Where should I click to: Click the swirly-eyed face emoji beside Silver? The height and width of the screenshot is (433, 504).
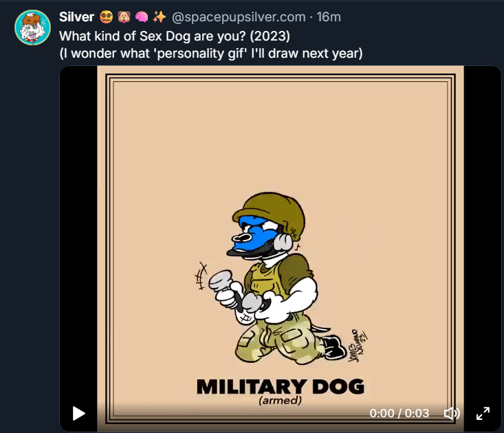click(106, 17)
